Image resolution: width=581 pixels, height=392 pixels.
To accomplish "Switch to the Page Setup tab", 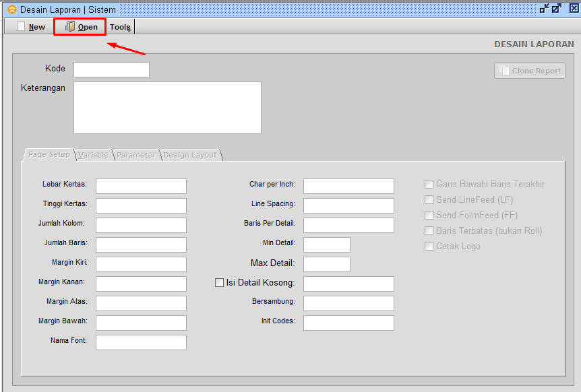I will click(x=49, y=155).
